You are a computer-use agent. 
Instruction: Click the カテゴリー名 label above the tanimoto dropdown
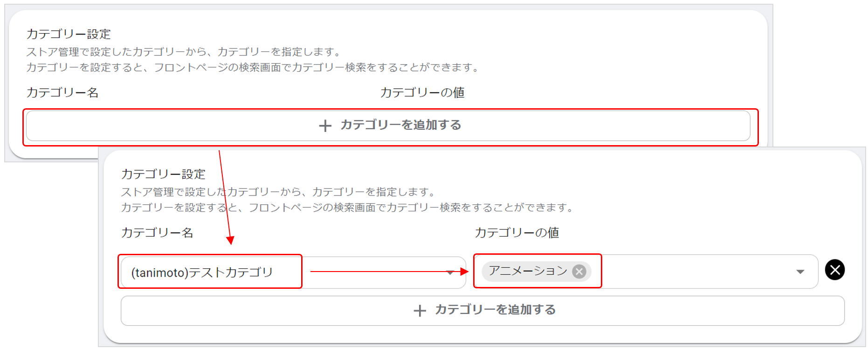pyautogui.click(x=157, y=232)
